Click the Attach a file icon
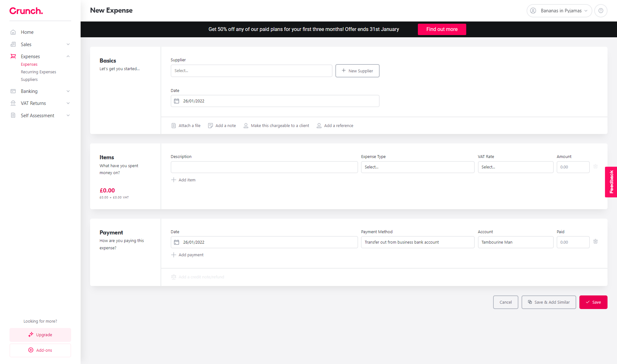The width and height of the screenshot is (617, 364). (x=174, y=126)
